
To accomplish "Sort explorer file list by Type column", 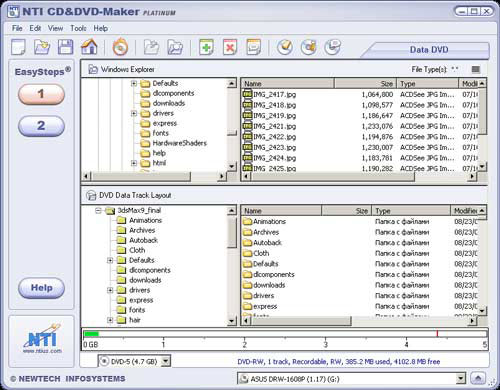I will click(x=428, y=84).
